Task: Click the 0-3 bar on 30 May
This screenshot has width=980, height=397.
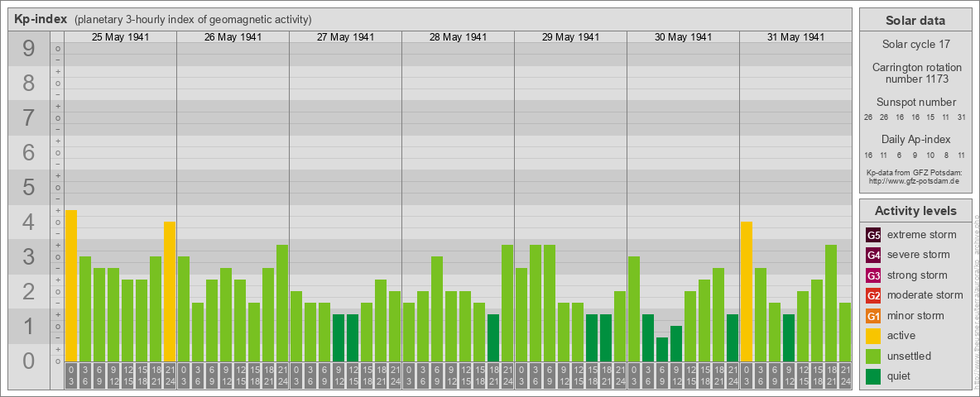Action: click(634, 309)
